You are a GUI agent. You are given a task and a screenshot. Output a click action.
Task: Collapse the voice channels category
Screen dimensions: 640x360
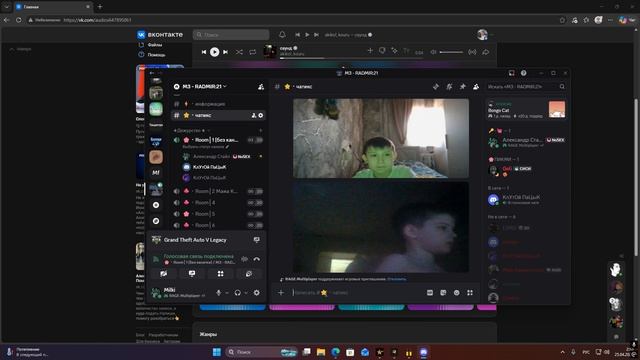(190, 130)
